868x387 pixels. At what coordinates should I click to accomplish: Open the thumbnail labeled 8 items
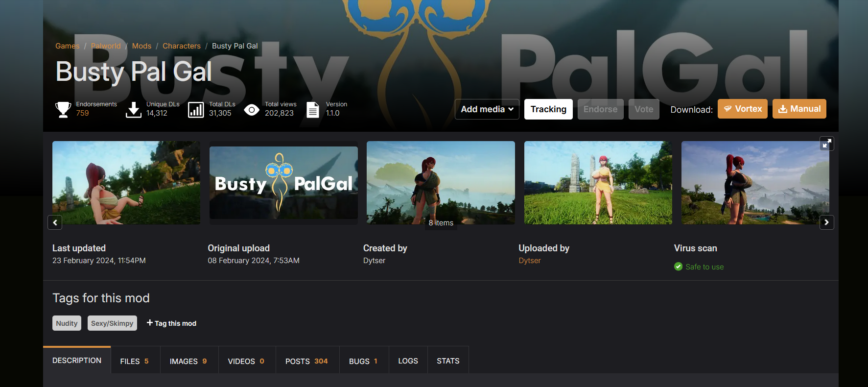pyautogui.click(x=441, y=183)
